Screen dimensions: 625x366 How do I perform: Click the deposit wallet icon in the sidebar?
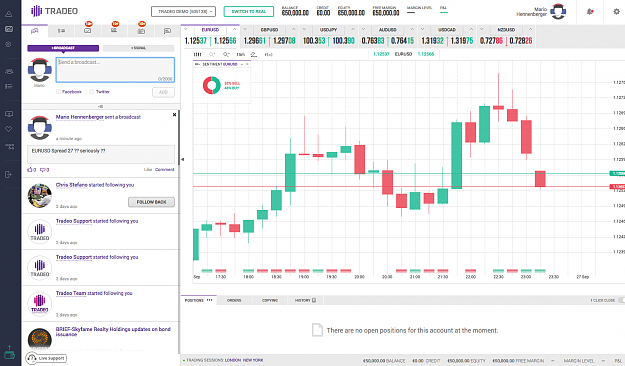(9, 353)
